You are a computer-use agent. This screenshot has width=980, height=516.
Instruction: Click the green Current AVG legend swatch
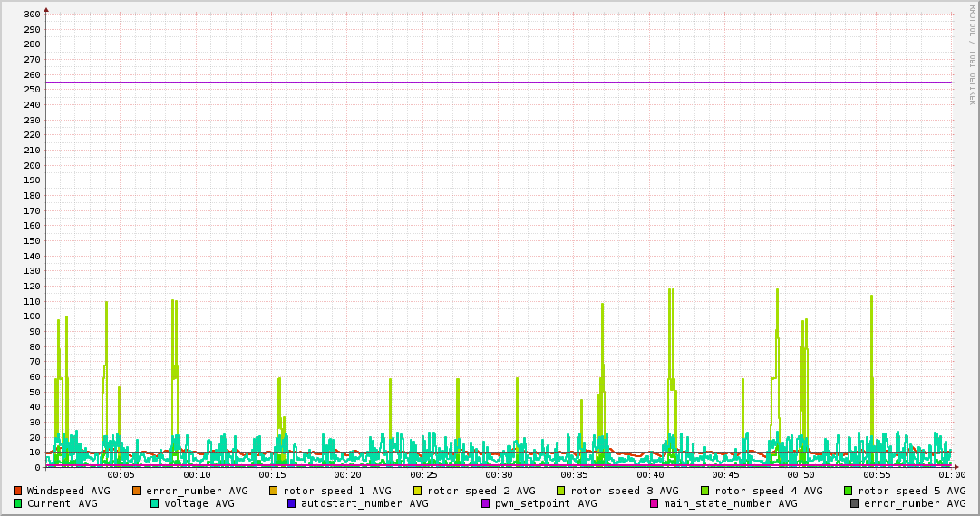[x=17, y=503]
